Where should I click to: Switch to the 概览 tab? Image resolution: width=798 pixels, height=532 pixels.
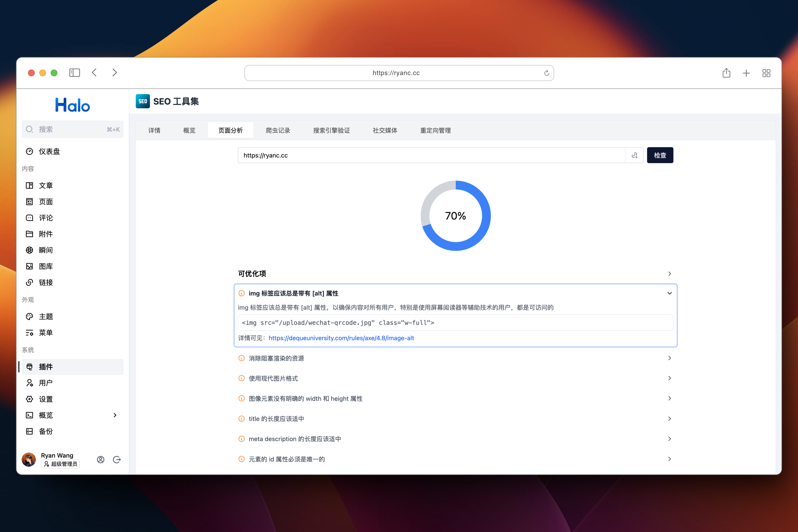(x=189, y=130)
